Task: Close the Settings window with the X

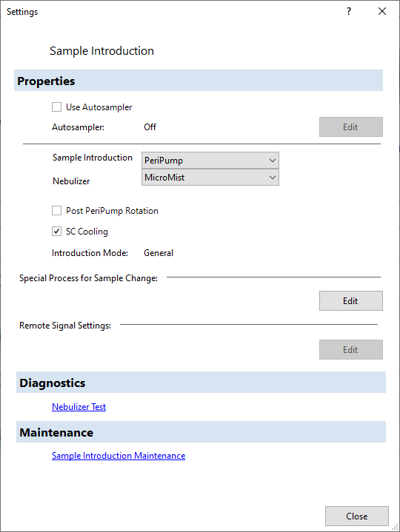Action: click(x=382, y=11)
